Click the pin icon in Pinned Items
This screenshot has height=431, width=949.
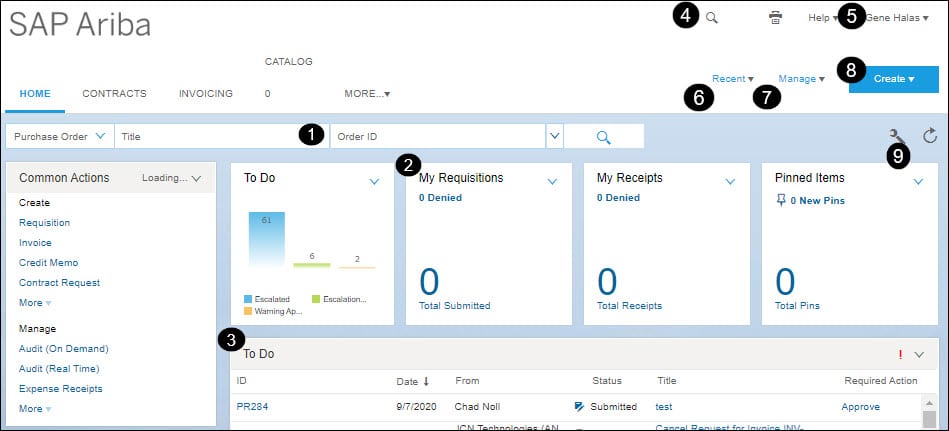(x=781, y=200)
